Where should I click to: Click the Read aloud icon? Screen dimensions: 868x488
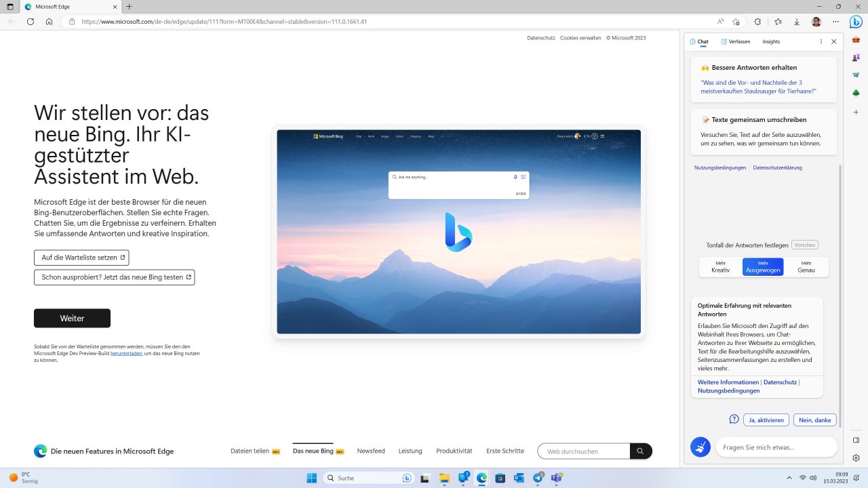click(720, 21)
